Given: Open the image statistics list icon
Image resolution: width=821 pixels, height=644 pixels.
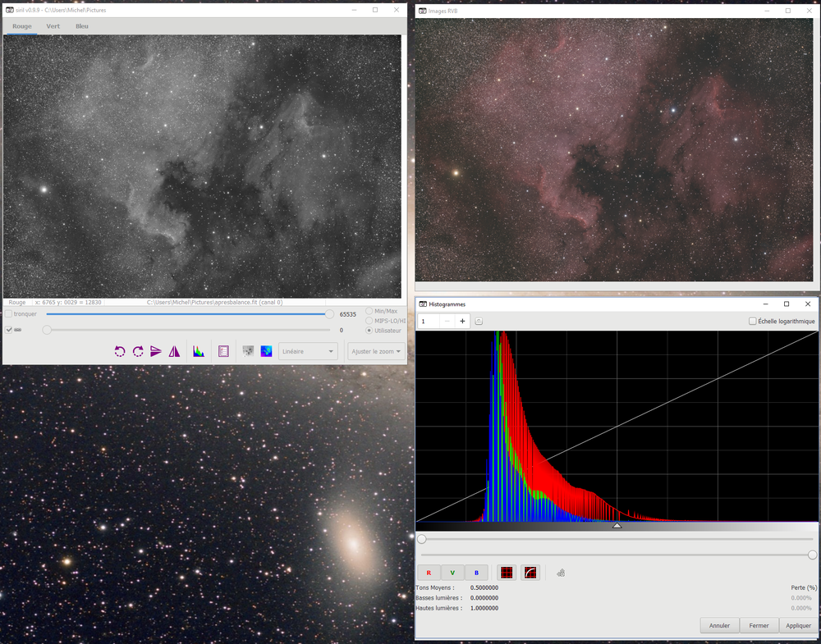Looking at the screenshot, I should [x=223, y=351].
